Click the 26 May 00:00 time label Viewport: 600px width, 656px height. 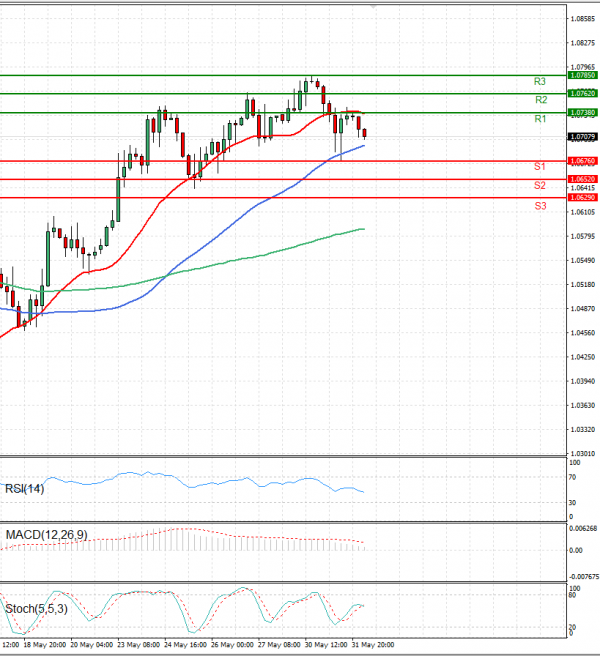[x=232, y=646]
